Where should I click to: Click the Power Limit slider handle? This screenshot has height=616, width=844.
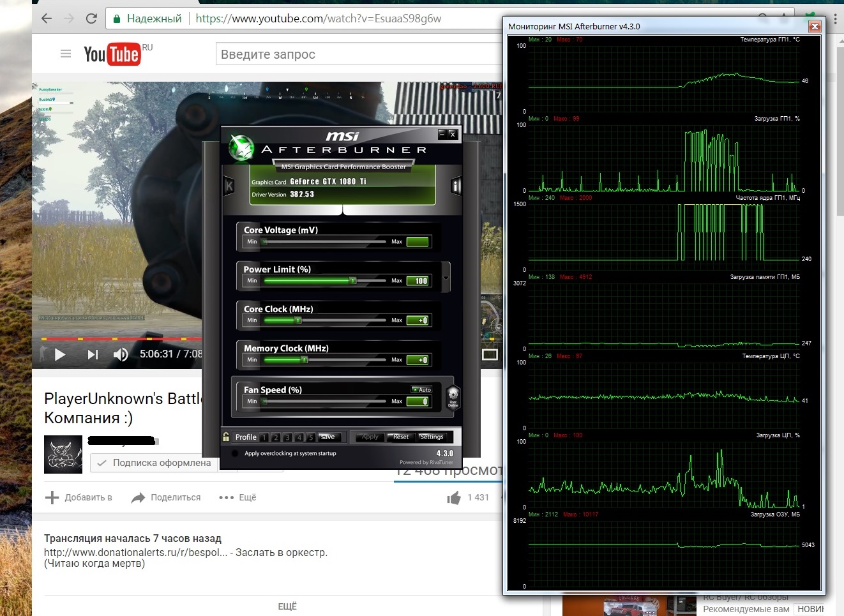pos(353,281)
